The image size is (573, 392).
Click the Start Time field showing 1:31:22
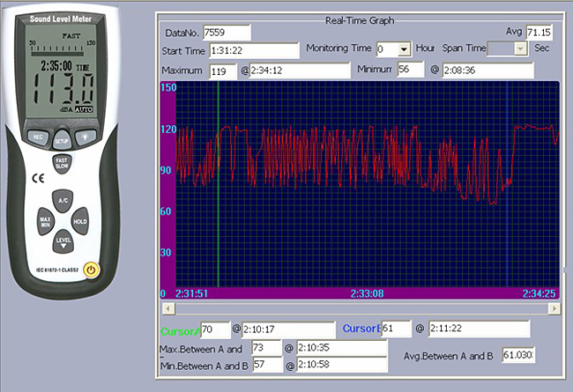253,51
